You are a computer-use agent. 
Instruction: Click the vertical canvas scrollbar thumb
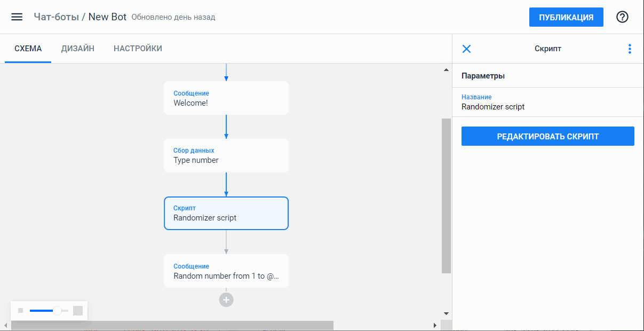pyautogui.click(x=447, y=196)
